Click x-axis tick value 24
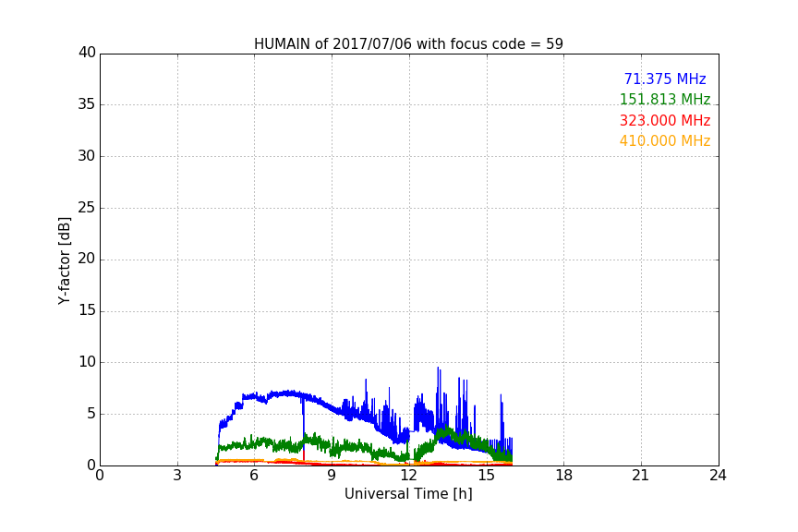The height and width of the screenshot is (532, 798). pyautogui.click(x=718, y=476)
